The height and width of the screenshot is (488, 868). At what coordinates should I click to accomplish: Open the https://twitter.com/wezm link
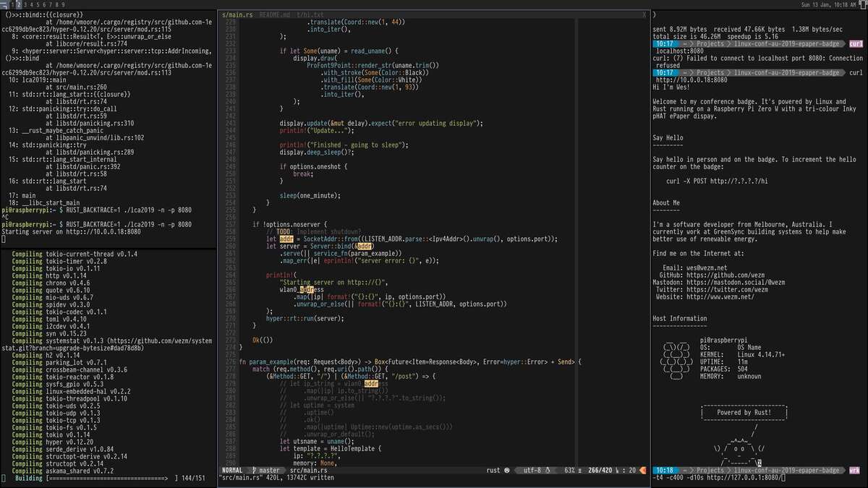(727, 289)
